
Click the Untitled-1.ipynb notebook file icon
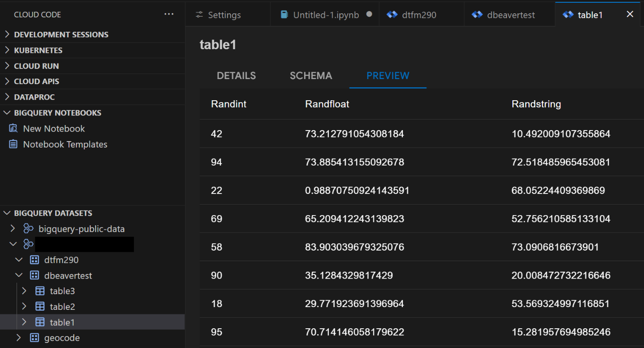tap(284, 15)
